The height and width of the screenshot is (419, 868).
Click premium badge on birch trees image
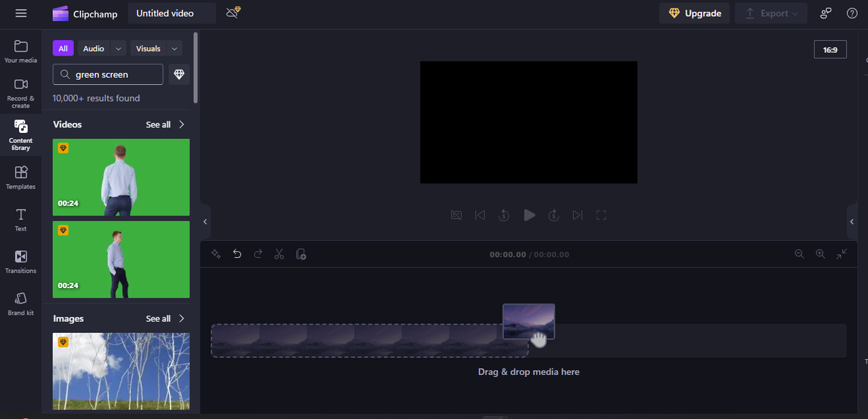pyautogui.click(x=63, y=342)
